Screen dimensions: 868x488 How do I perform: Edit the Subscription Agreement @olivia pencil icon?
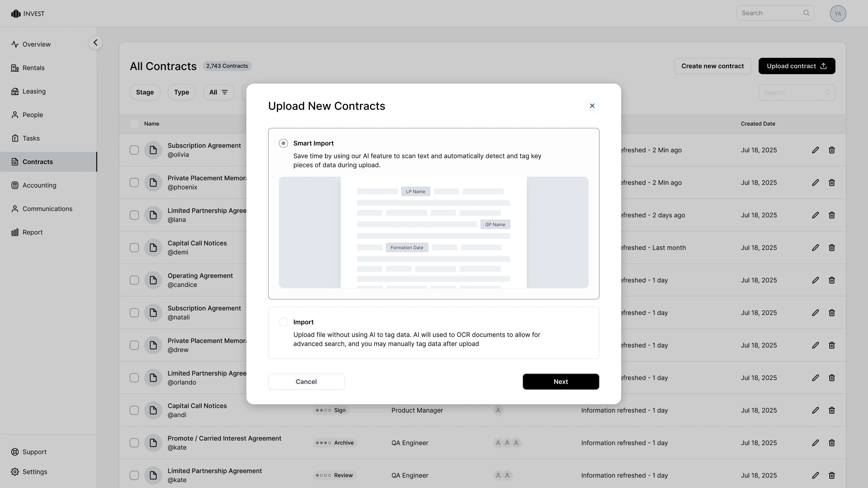tap(815, 150)
